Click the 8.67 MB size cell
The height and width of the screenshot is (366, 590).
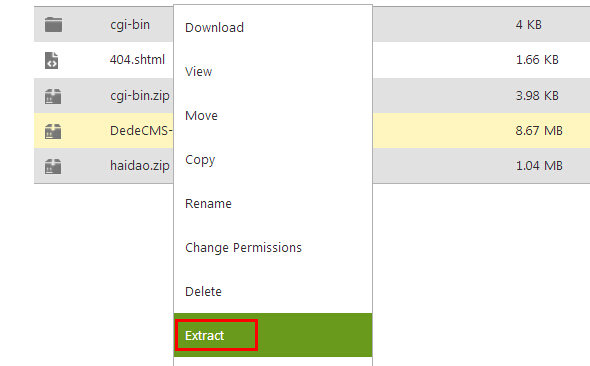coord(539,131)
